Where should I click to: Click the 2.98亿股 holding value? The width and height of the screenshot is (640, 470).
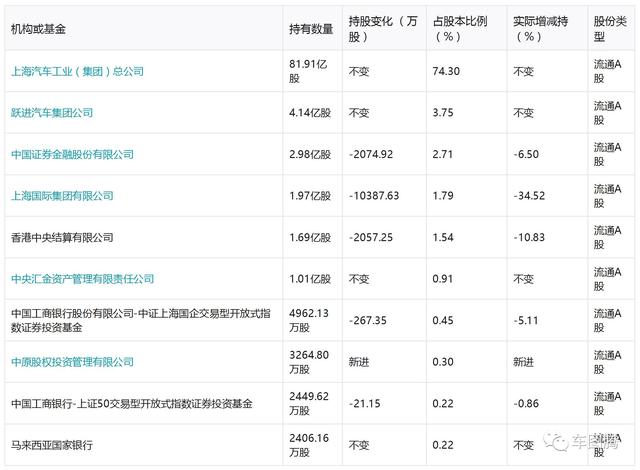pyautogui.click(x=310, y=154)
